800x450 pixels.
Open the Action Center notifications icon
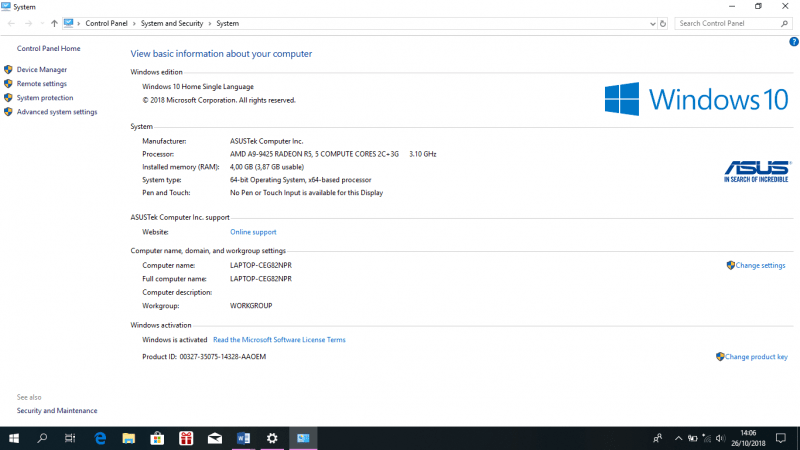[x=781, y=438]
